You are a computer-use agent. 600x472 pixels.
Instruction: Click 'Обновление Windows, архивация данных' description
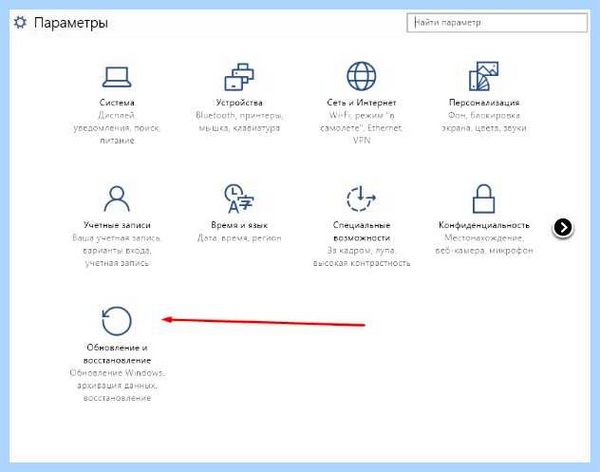(x=117, y=385)
